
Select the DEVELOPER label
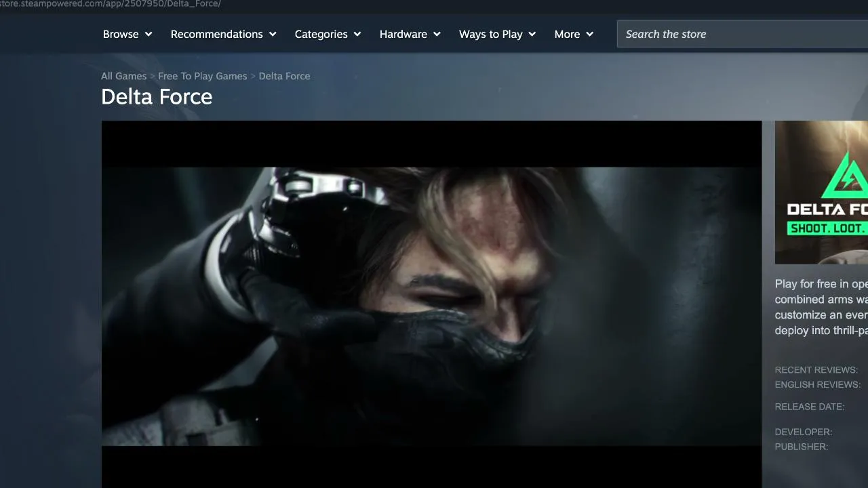[804, 432]
